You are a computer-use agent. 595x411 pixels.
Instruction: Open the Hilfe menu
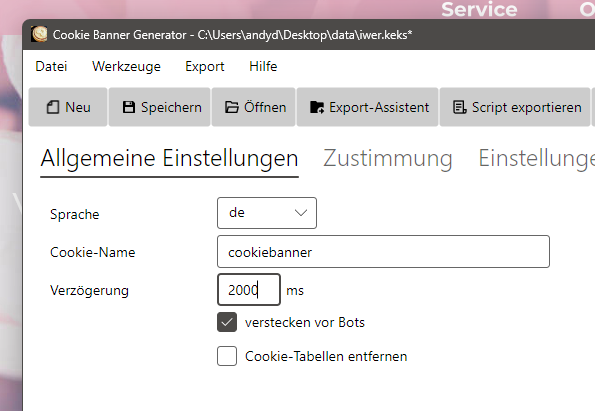tap(263, 66)
